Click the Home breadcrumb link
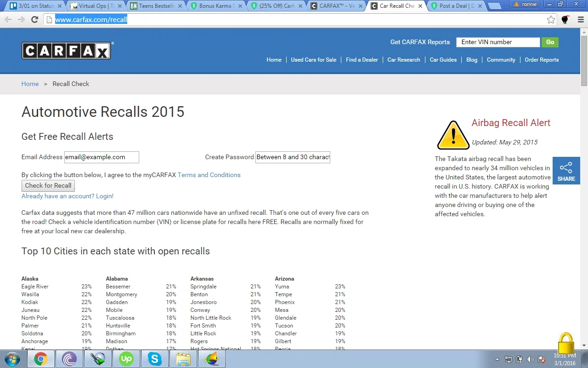 pyautogui.click(x=30, y=84)
